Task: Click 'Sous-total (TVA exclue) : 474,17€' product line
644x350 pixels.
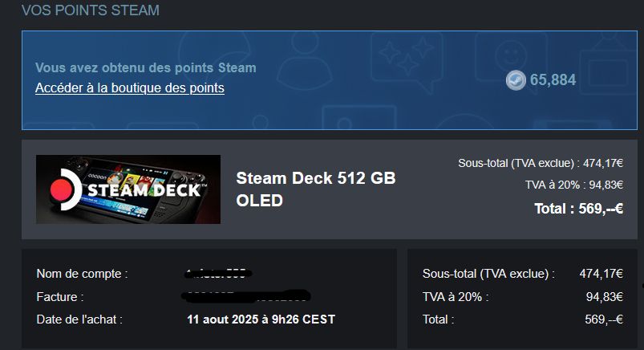Action: [x=541, y=163]
